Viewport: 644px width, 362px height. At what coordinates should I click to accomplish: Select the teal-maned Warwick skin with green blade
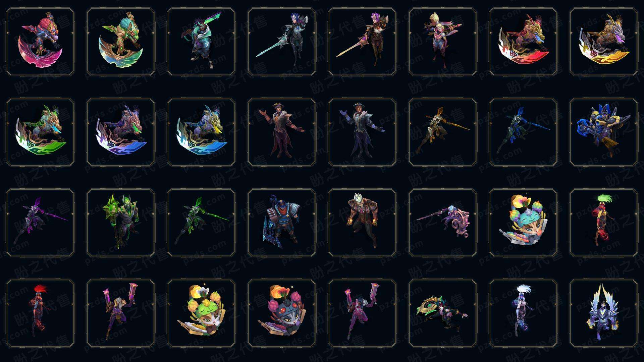121,42
